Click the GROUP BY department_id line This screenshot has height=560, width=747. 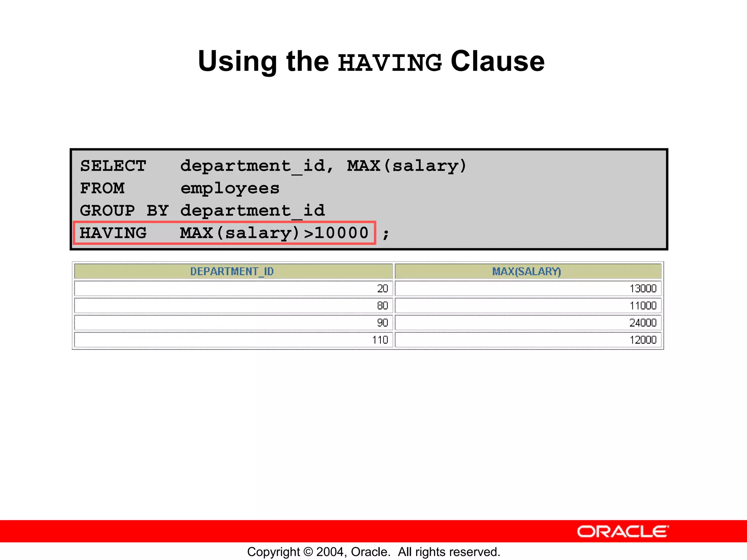[x=202, y=211]
